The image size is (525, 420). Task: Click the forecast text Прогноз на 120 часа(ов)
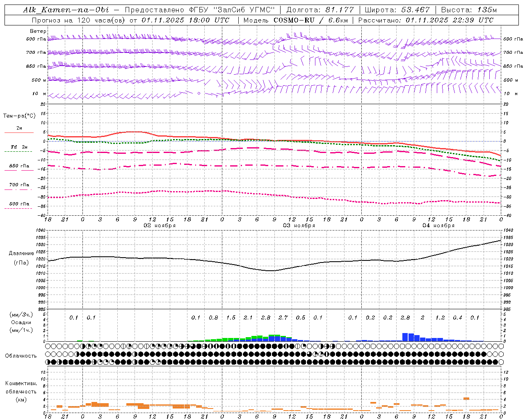[x=78, y=20]
